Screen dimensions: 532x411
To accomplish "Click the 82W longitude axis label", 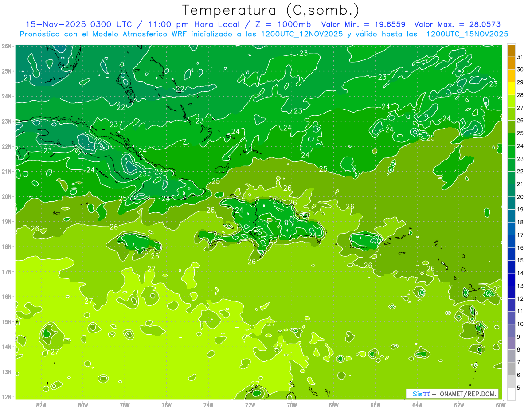I will (41, 405).
